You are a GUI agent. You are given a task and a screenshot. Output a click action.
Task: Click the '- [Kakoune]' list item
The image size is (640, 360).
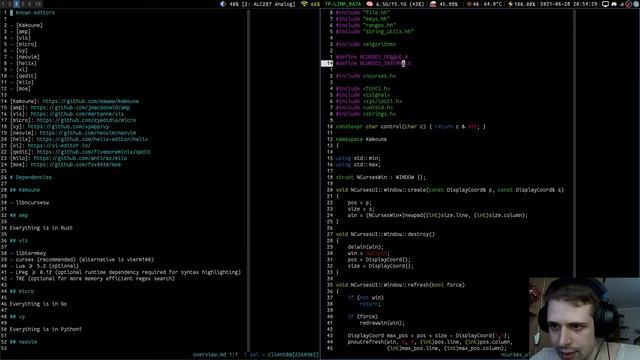click(x=26, y=25)
